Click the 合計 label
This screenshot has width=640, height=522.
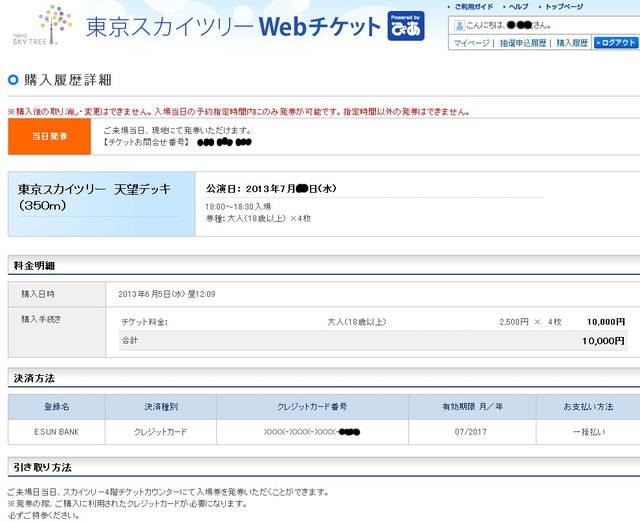(130, 340)
